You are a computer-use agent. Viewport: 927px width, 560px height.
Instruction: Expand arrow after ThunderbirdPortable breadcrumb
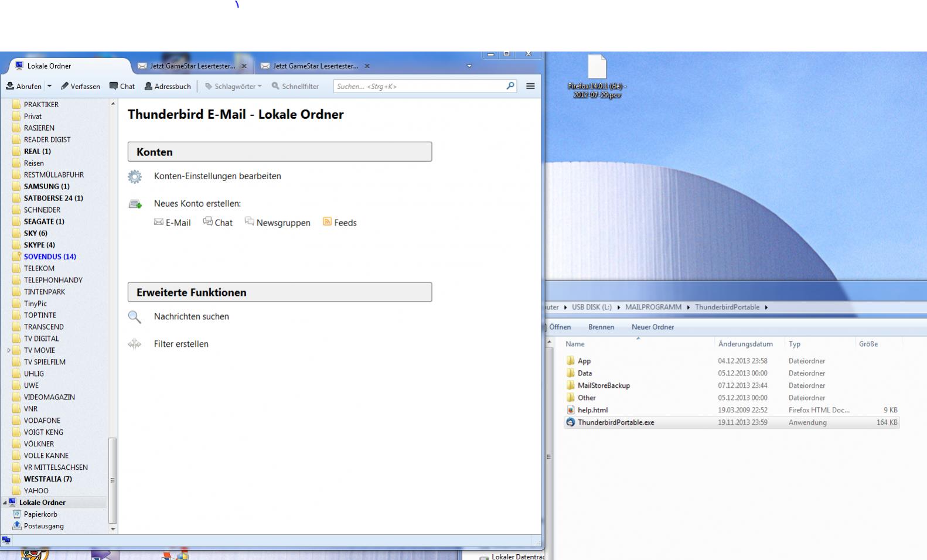pos(766,307)
